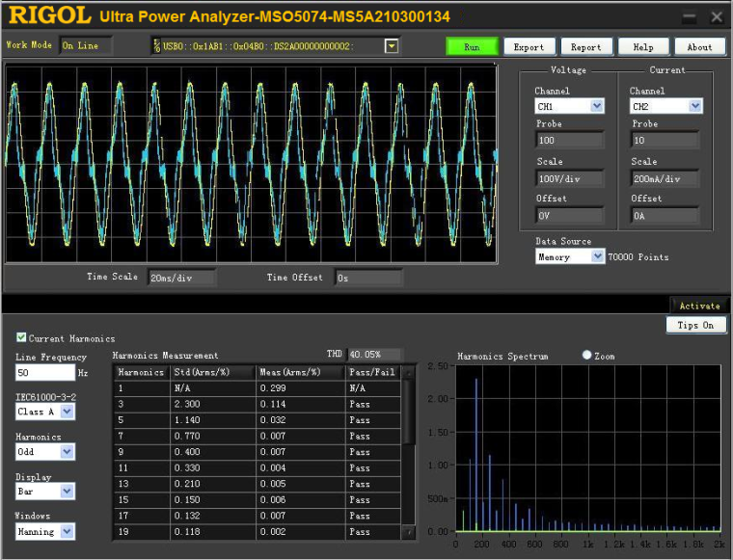Expand the Current channel CH2 dropdown
Image resolution: width=733 pixels, height=560 pixels.
(694, 106)
